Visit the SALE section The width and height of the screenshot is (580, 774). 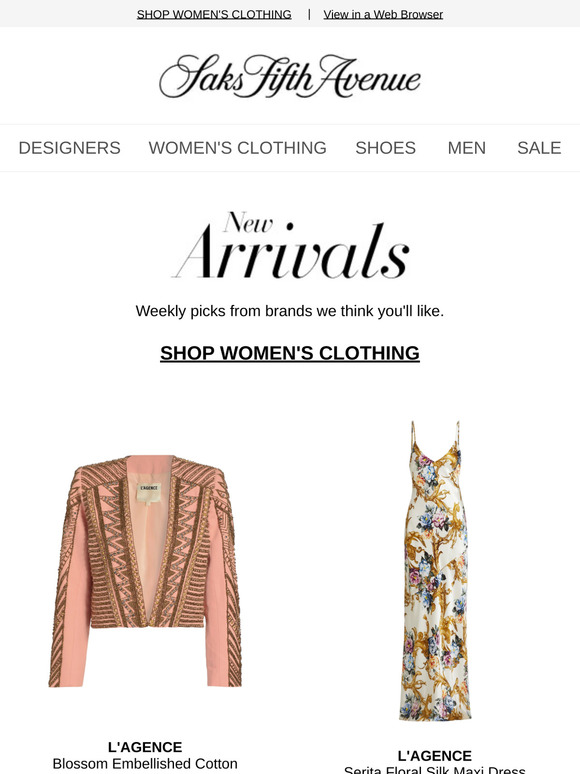tap(539, 148)
